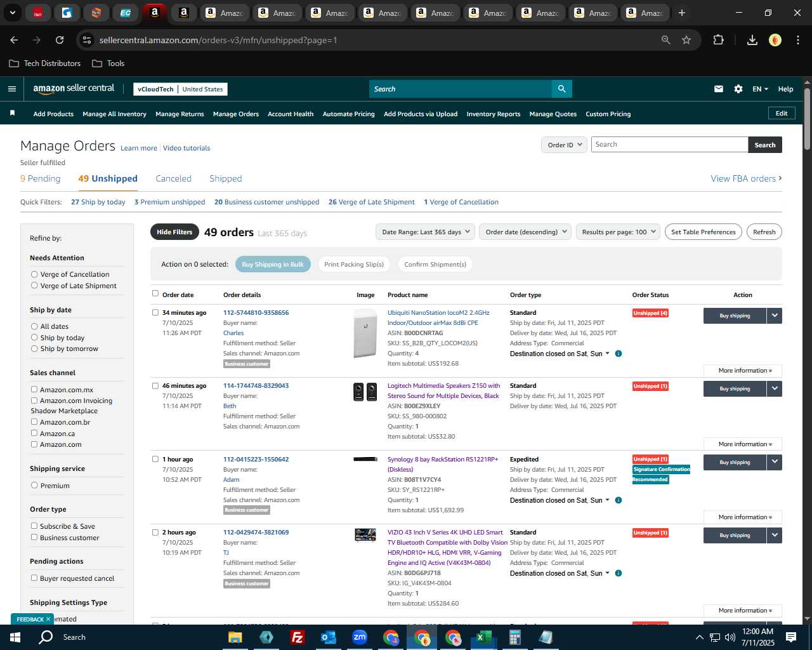The width and height of the screenshot is (812, 650).
Task: Bookmark this page with the star icon
Action: pos(686,40)
